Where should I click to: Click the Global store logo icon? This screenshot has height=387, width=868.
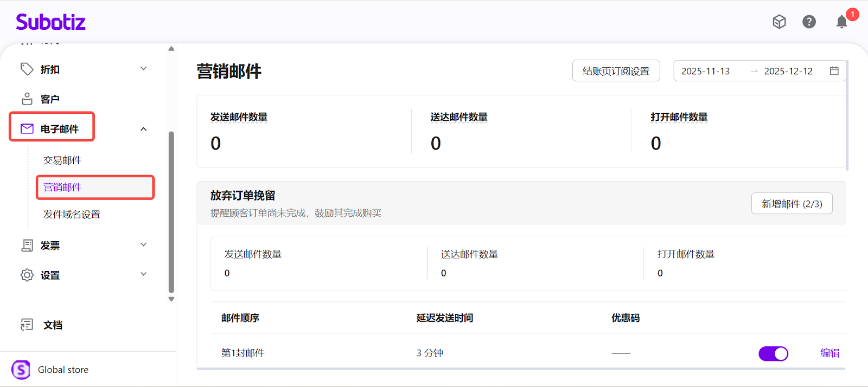pyautogui.click(x=21, y=370)
